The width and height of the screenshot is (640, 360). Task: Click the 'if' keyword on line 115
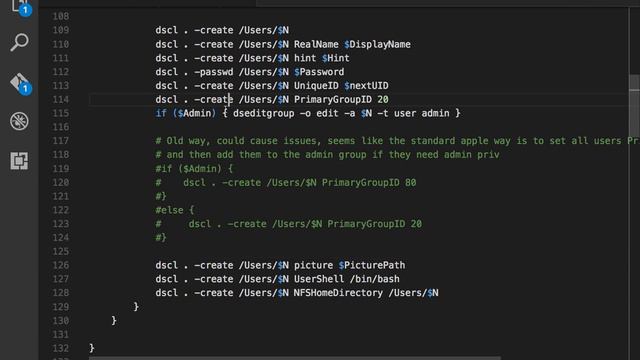(x=161, y=113)
